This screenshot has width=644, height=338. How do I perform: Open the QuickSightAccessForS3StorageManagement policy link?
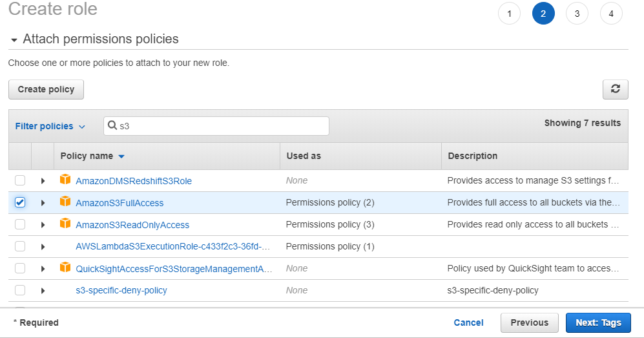[x=174, y=269]
